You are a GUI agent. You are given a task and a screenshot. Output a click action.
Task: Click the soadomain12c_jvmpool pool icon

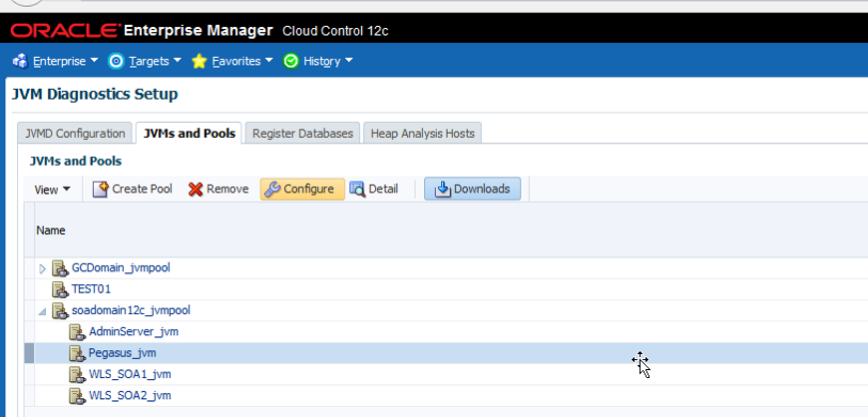click(x=60, y=311)
